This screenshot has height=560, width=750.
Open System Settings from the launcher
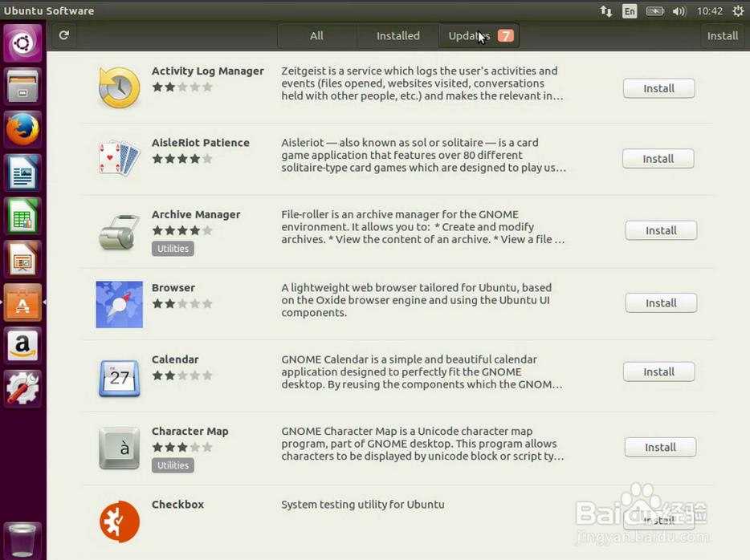coord(22,389)
